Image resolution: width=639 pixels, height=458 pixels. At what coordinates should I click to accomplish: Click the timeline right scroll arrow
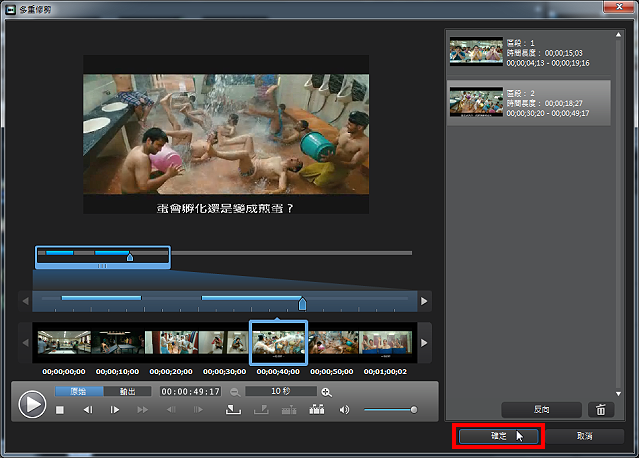pyautogui.click(x=424, y=301)
